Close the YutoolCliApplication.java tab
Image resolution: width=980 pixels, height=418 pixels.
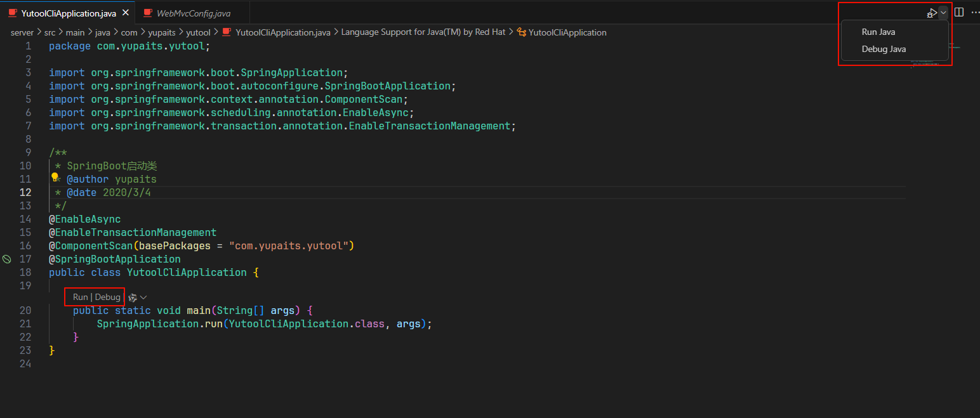pyautogui.click(x=125, y=13)
